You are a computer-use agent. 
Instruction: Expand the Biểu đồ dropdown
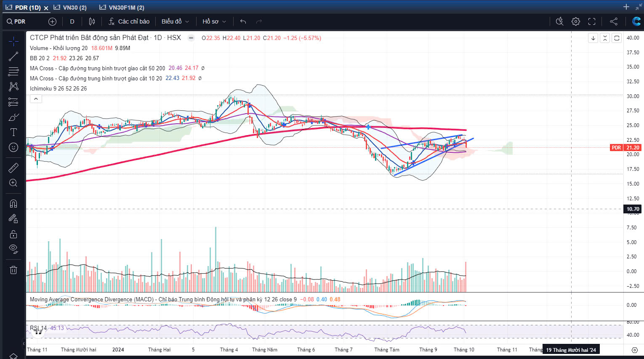(x=175, y=21)
